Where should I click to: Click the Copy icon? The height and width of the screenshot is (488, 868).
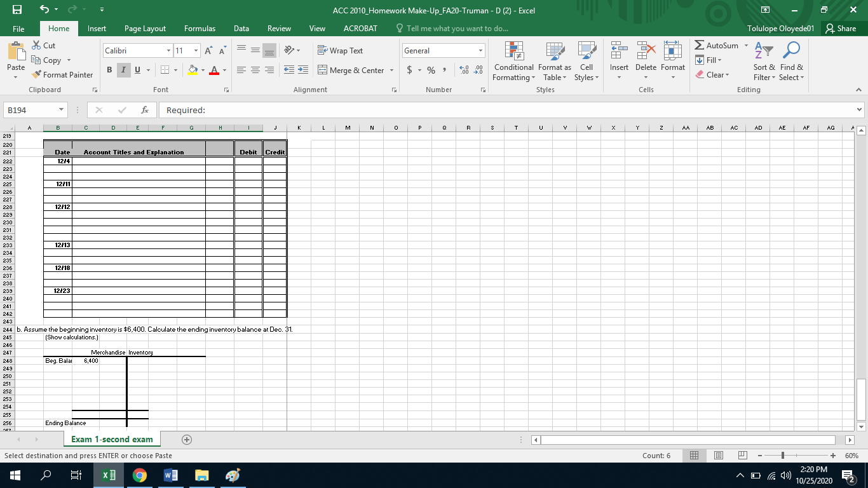coord(36,60)
